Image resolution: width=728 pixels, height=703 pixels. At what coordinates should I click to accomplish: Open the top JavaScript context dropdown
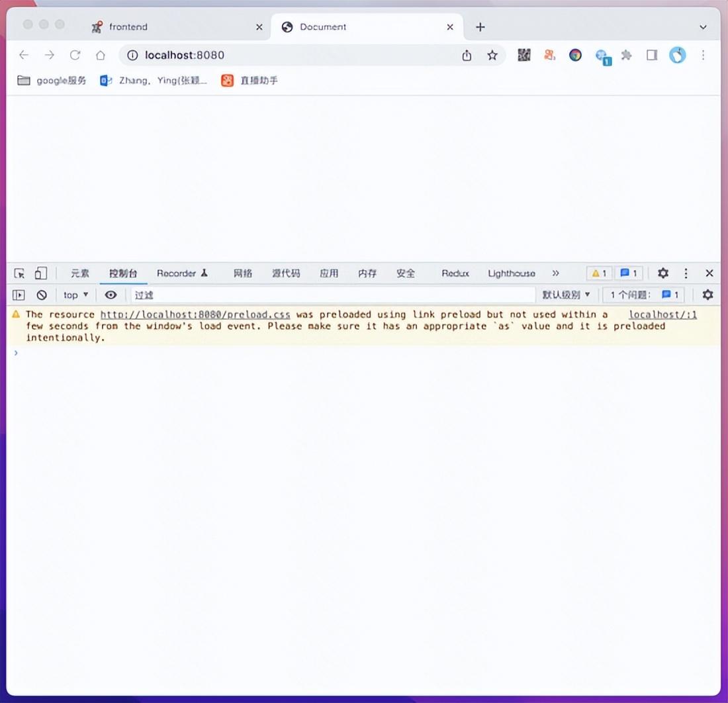click(75, 295)
